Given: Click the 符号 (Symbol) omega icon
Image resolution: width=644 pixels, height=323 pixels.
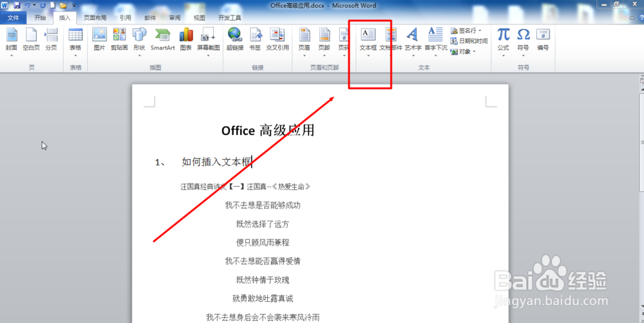Looking at the screenshot, I should (523, 35).
